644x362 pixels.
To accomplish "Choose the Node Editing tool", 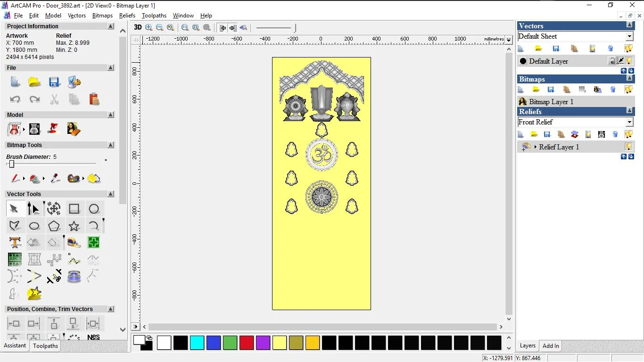I will pos(34,209).
